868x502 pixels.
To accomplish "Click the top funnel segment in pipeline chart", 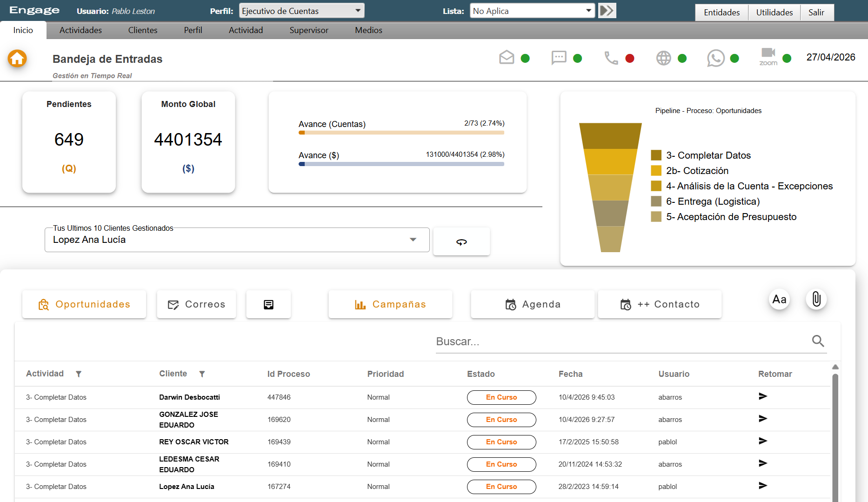I will pos(610,136).
